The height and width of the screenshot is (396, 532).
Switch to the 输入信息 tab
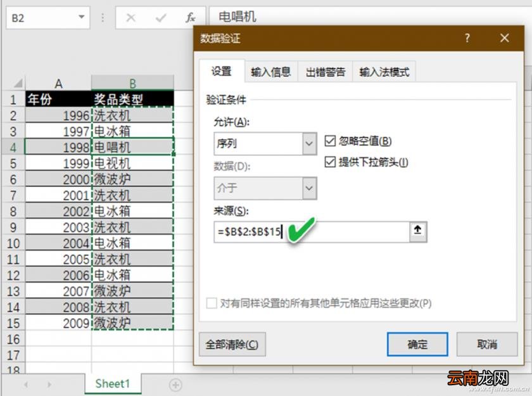tap(271, 72)
